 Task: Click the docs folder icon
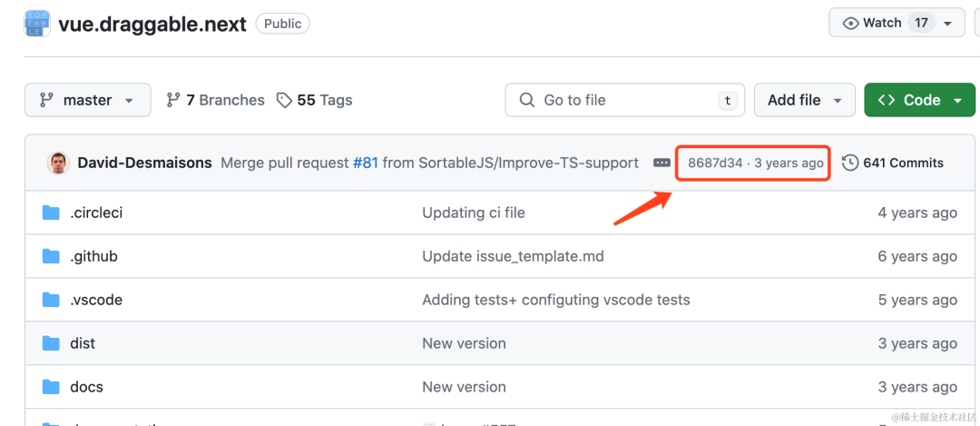51,387
